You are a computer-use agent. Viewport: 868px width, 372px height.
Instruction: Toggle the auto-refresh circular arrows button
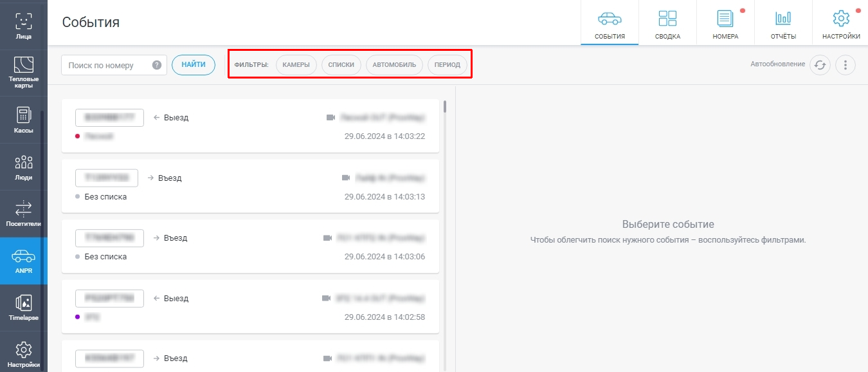pos(820,65)
